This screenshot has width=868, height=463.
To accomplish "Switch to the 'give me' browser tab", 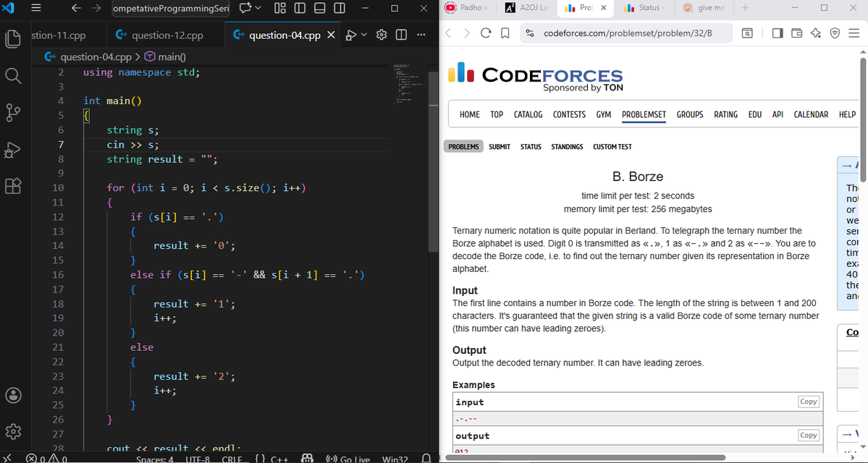I will (704, 8).
